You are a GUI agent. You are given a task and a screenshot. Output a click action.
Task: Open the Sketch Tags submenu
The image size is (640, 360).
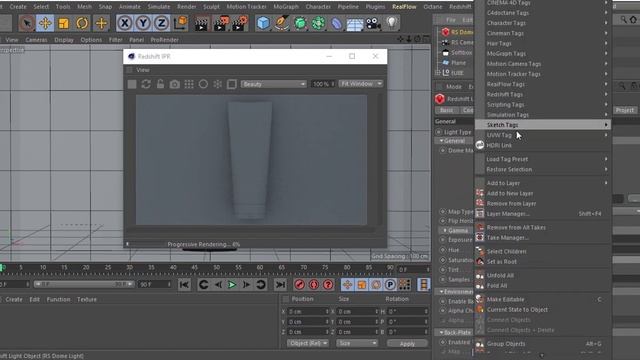pyautogui.click(x=542, y=125)
